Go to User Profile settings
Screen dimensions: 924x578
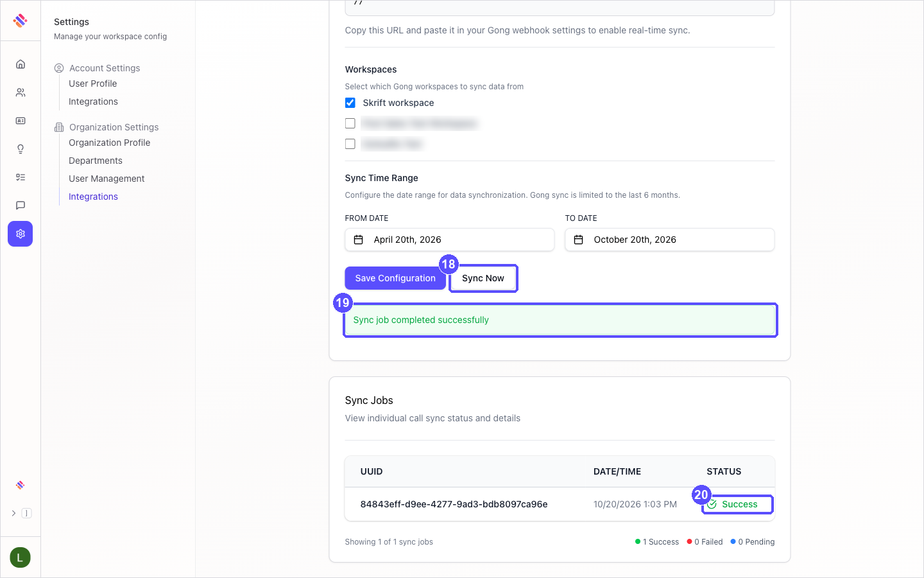[93, 83]
